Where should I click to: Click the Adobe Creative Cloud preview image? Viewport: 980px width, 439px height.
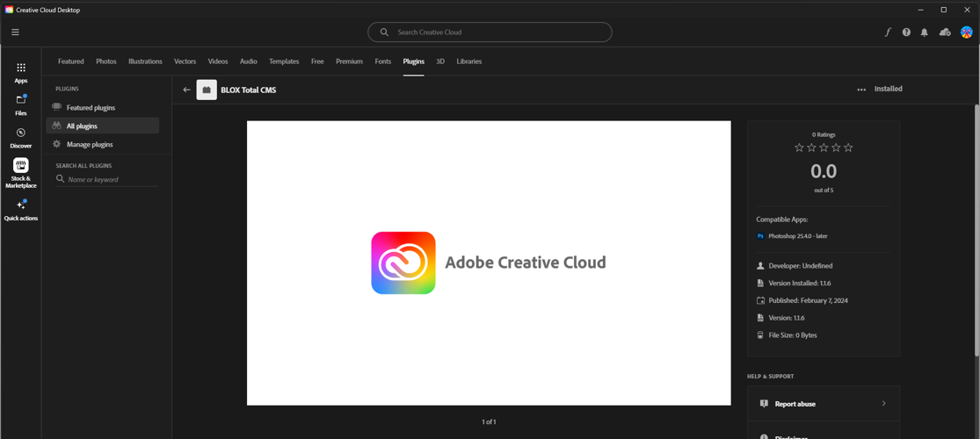click(489, 263)
